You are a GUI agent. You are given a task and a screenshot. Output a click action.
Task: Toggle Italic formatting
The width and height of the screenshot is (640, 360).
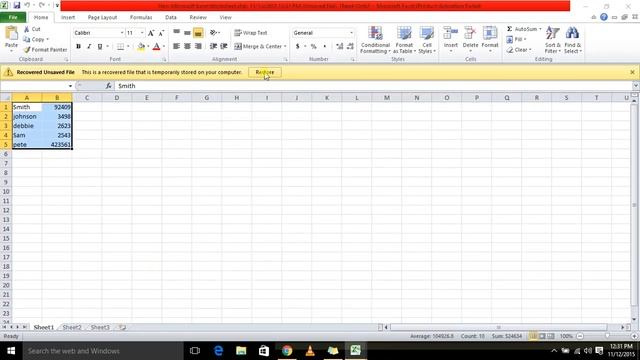89,47
